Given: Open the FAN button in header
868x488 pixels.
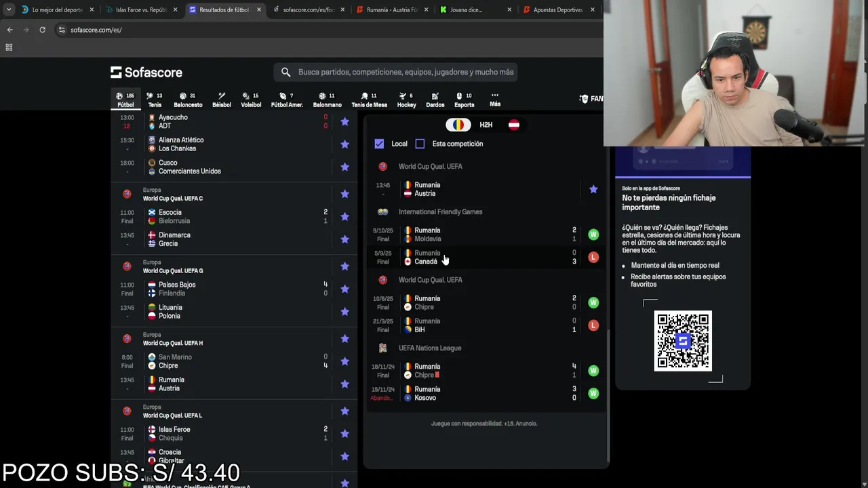Looking at the screenshot, I should pyautogui.click(x=591, y=99).
